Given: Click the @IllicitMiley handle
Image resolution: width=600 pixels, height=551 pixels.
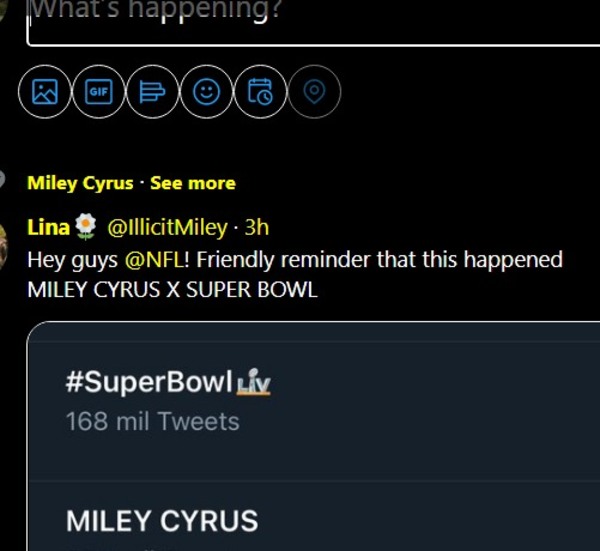Looking at the screenshot, I should tap(167, 228).
